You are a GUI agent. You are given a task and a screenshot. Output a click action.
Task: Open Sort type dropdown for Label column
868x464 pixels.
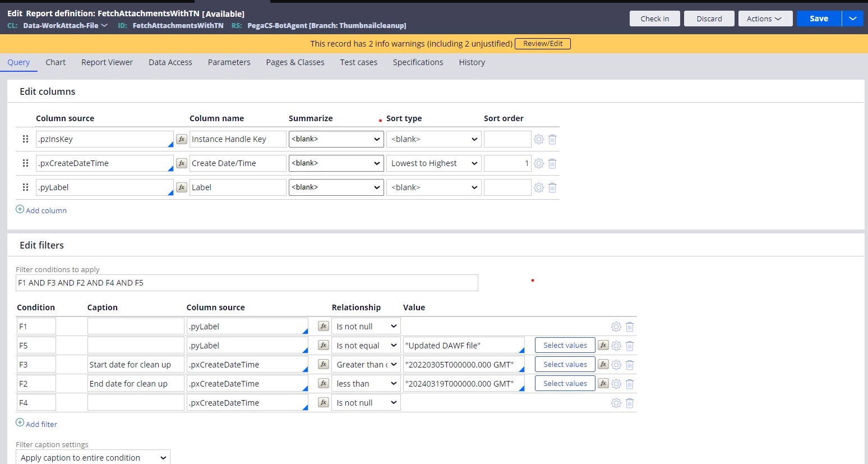pyautogui.click(x=434, y=187)
